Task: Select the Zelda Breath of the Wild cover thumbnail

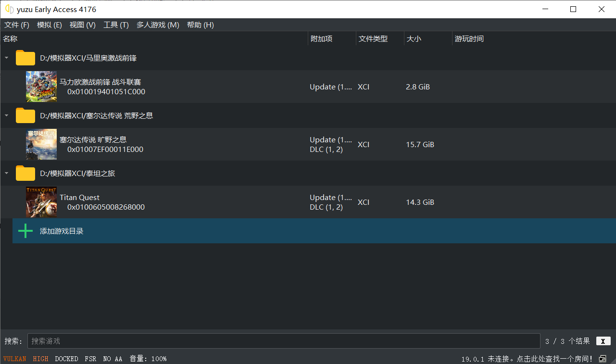Action: click(x=41, y=144)
